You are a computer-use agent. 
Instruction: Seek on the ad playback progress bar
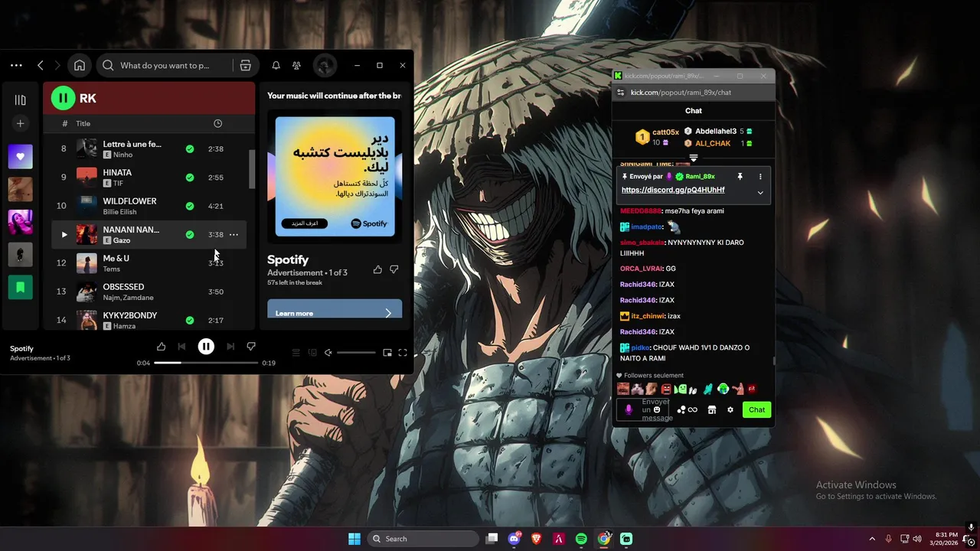(206, 363)
